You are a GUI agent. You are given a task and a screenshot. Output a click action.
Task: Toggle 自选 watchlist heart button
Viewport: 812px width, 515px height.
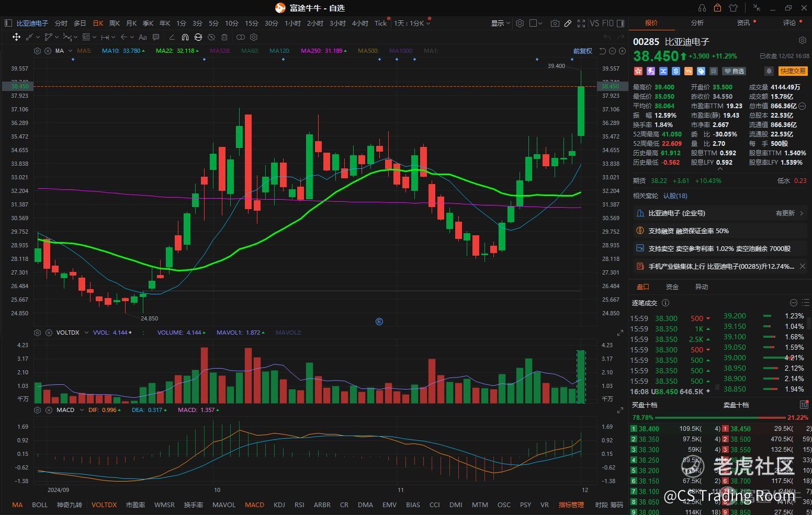click(x=734, y=71)
